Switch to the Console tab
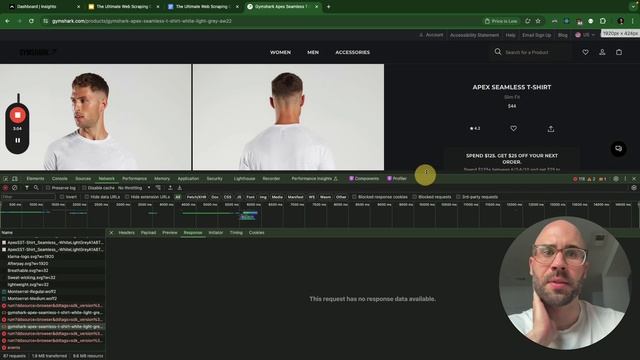640x360 pixels. pos(60,179)
